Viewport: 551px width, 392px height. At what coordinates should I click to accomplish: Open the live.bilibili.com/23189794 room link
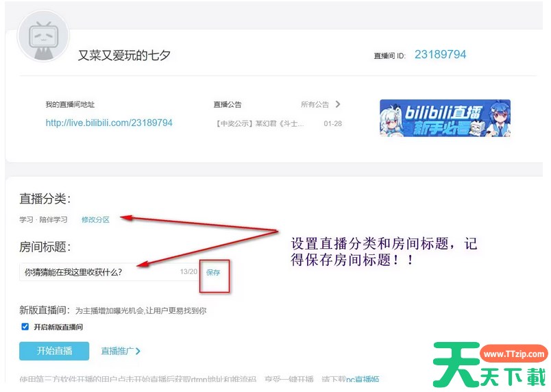pos(109,123)
